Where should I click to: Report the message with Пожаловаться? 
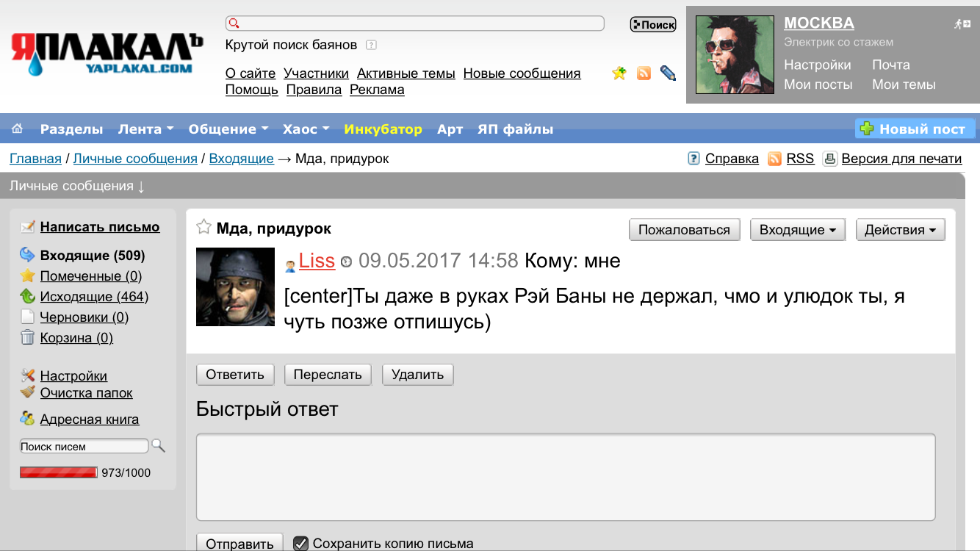tap(685, 230)
